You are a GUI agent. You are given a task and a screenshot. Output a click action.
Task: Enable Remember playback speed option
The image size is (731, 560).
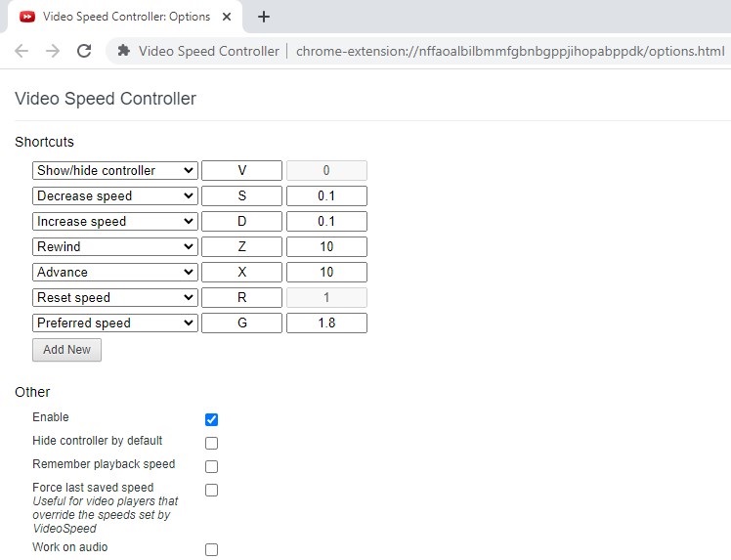211,466
